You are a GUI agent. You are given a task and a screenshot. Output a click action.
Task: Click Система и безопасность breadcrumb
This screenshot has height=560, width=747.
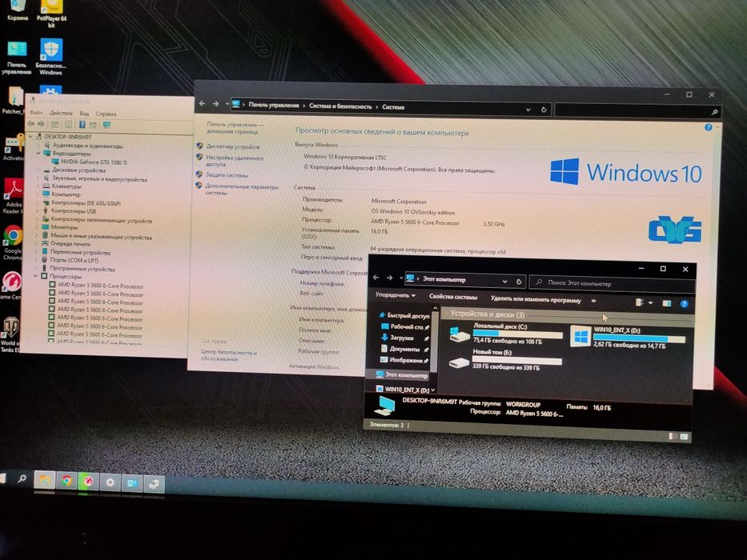tap(340, 106)
